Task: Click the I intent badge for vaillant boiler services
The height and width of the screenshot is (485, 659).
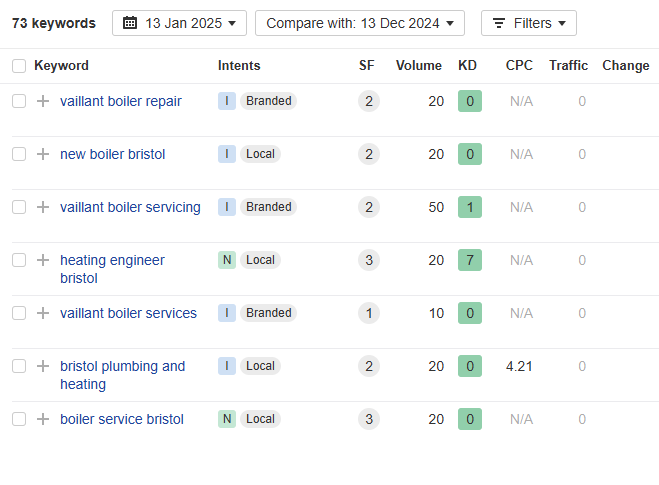Action: point(227,313)
